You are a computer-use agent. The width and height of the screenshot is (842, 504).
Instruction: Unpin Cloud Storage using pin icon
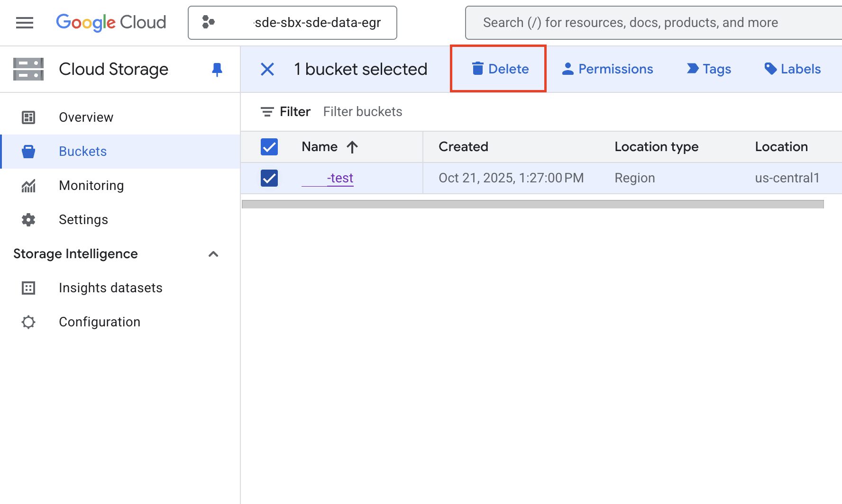217,70
